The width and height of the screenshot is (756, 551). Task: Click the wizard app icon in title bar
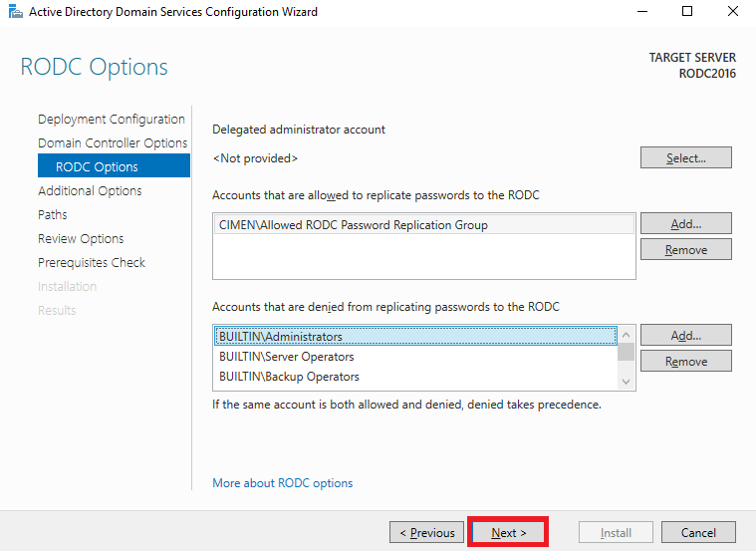pyautogui.click(x=15, y=11)
